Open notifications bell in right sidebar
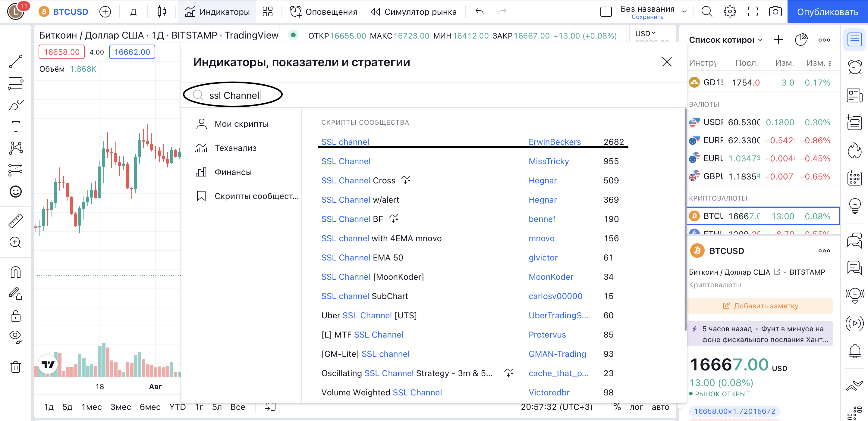 click(x=854, y=351)
